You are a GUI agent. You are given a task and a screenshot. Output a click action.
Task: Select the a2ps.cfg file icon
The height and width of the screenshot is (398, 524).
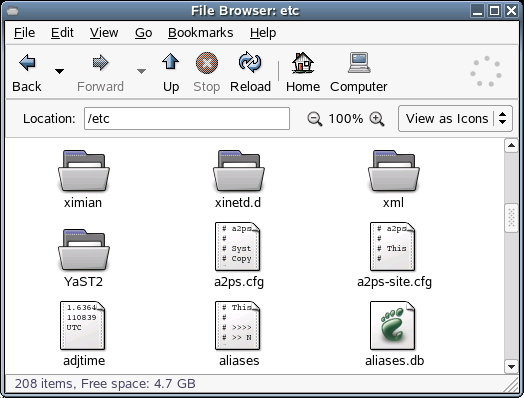[238, 247]
